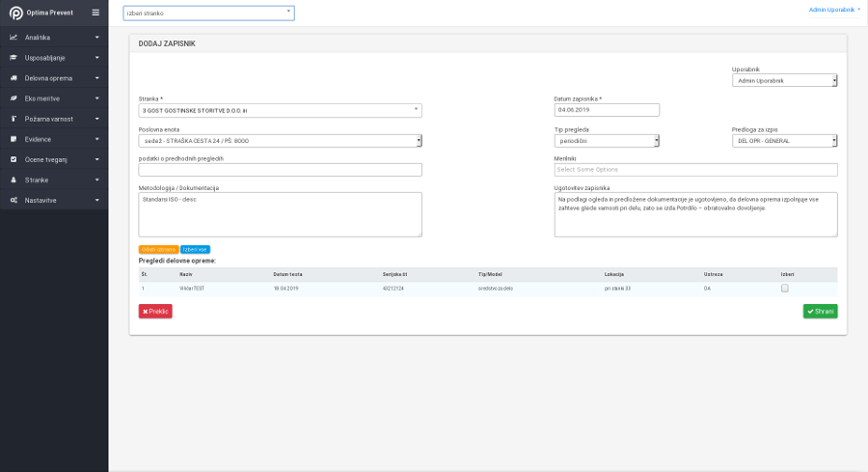
Task: Click the Merilniki select options field
Action: pos(695,170)
